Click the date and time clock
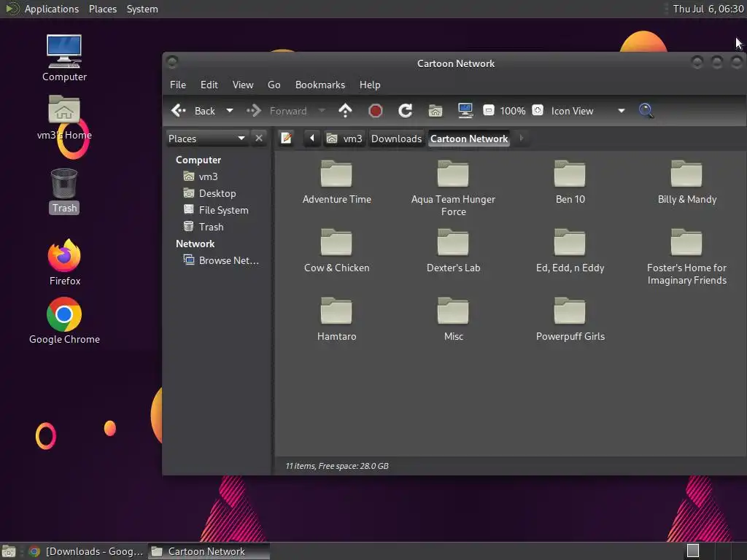Viewport: 747px width, 560px height. tap(708, 9)
